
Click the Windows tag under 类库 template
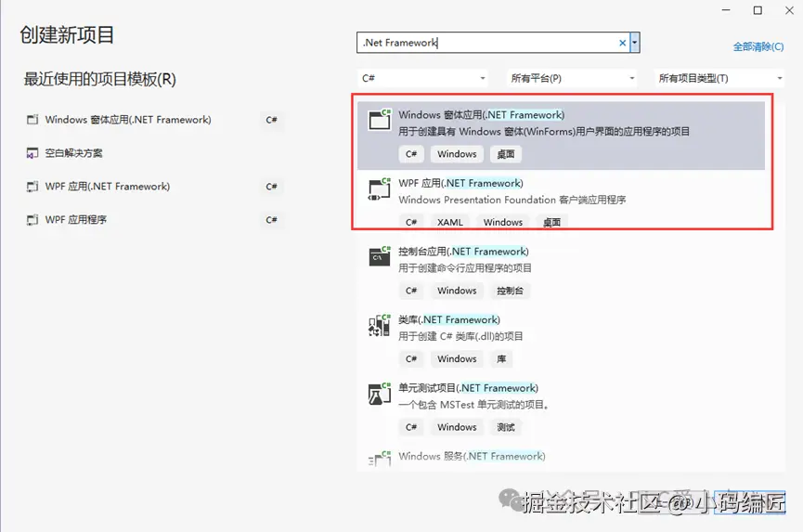457,359
